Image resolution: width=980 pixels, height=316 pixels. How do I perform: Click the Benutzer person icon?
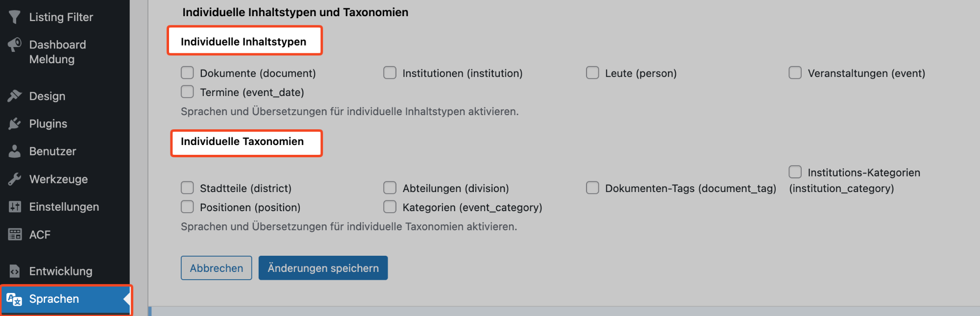click(15, 151)
